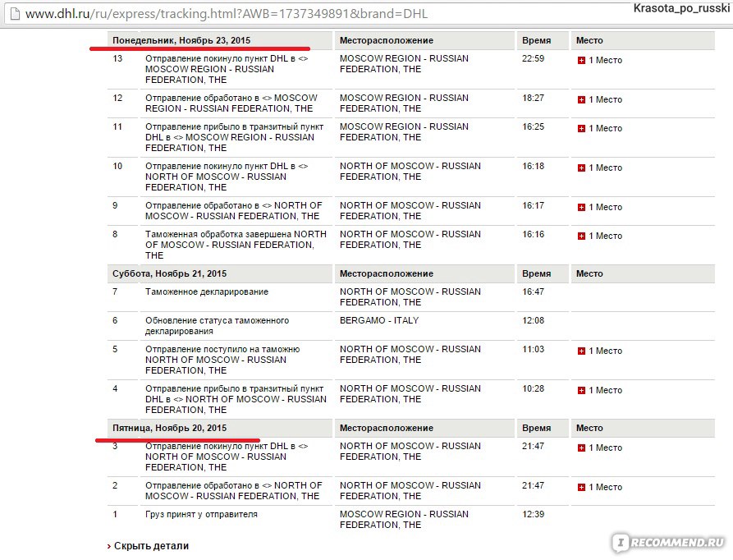Click time '10:28' in row 4
The width and height of the screenshot is (733, 560).
coord(533,388)
